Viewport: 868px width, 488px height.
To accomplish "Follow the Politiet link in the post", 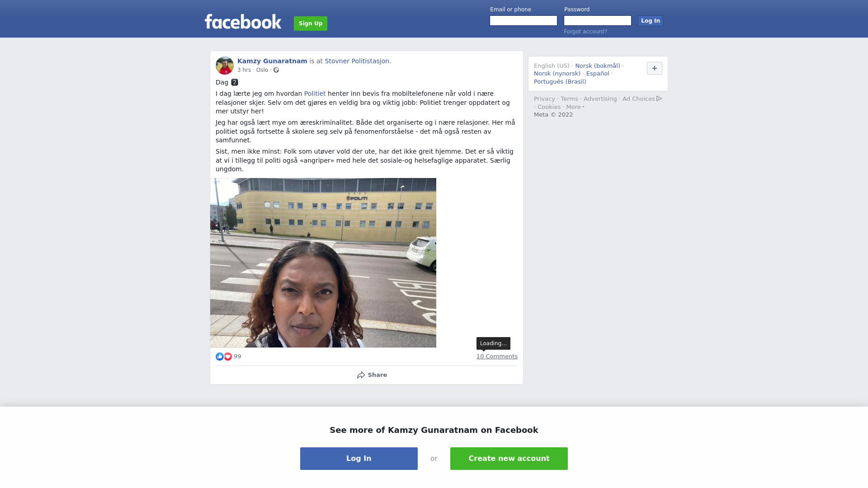I will point(315,94).
